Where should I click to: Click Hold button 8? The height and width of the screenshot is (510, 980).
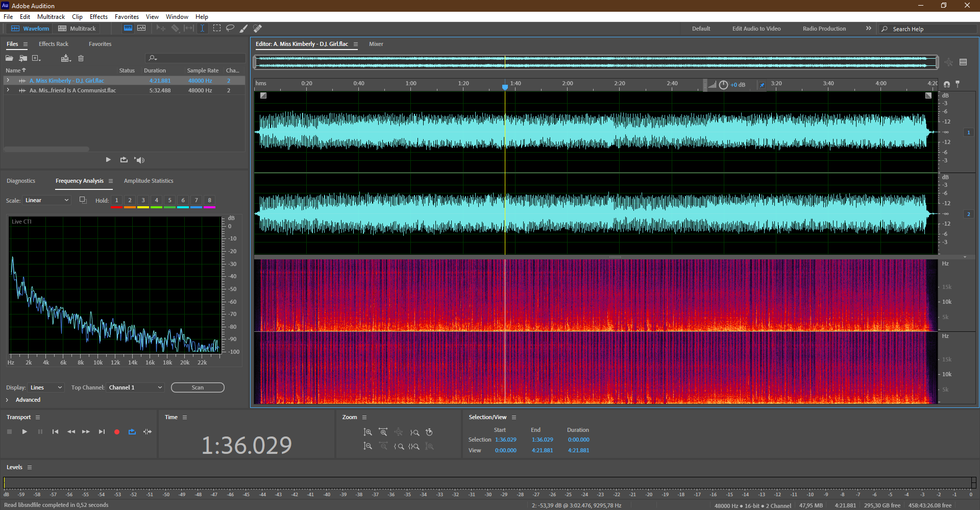(209, 201)
